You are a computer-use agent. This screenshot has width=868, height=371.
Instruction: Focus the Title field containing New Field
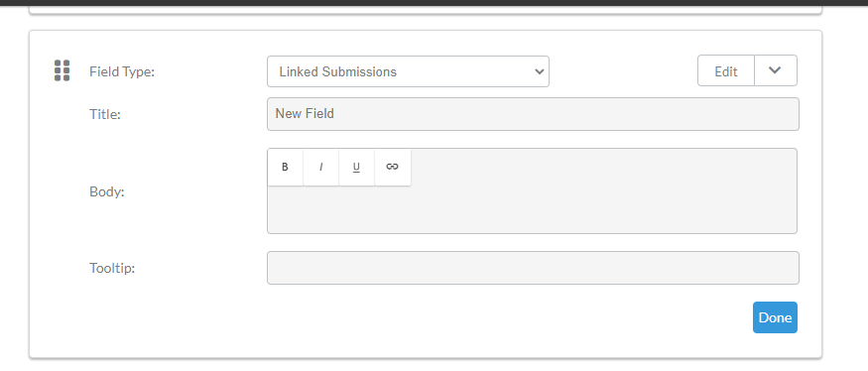[533, 114]
